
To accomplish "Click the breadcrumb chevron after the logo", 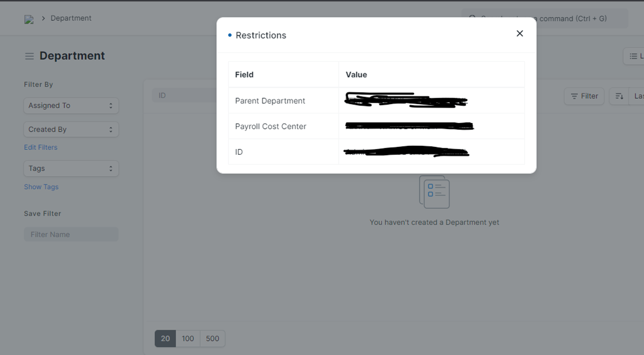I will pos(43,18).
